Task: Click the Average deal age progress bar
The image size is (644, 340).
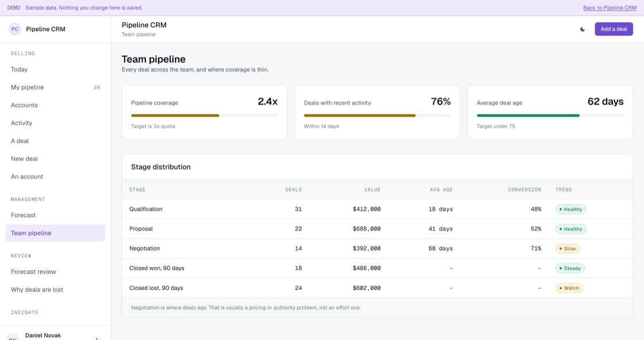Action: coord(550,116)
